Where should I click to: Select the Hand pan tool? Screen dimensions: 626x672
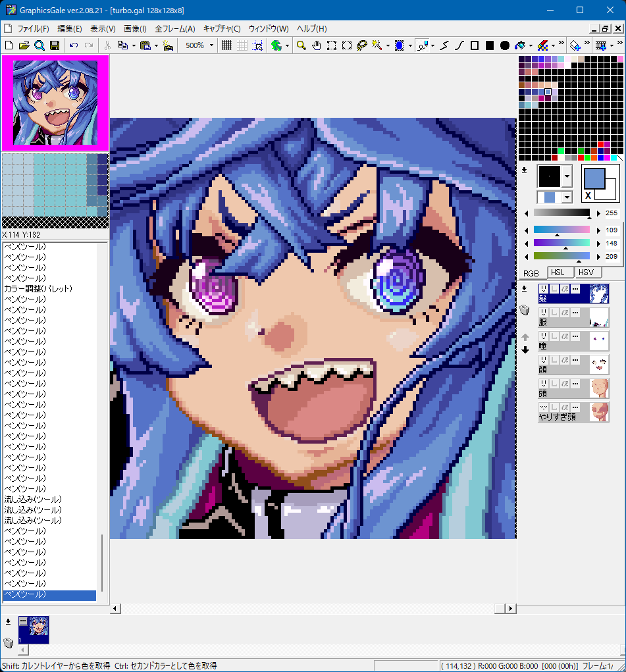[316, 45]
